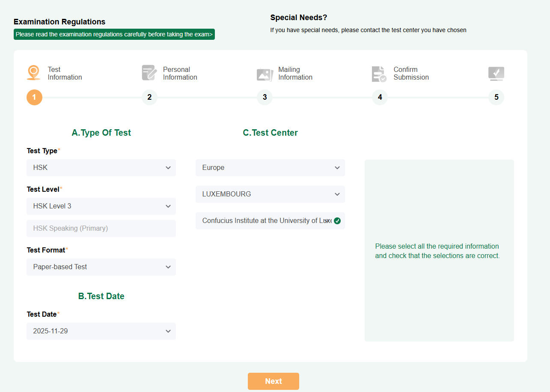The image size is (550, 392).
Task: Open the Paper-based Test format dropdown
Action: pos(101,267)
